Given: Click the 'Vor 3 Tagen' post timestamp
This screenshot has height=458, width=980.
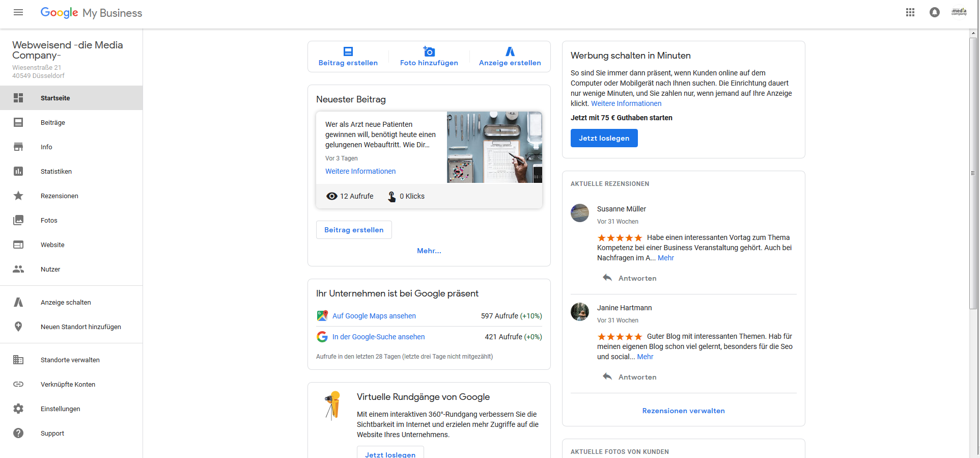Looking at the screenshot, I should click(342, 158).
